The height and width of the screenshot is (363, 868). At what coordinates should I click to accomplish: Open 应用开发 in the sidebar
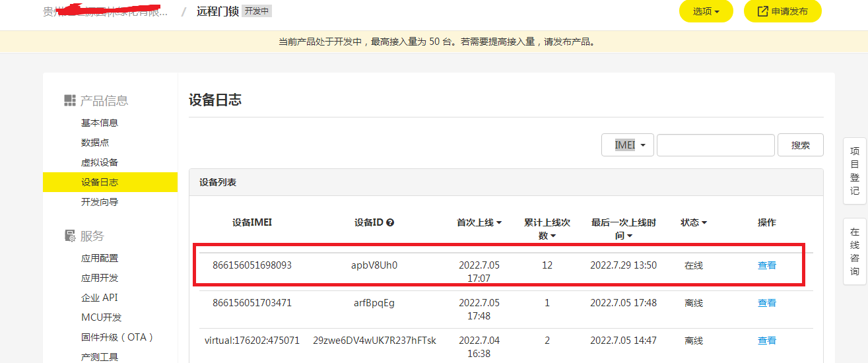click(100, 278)
